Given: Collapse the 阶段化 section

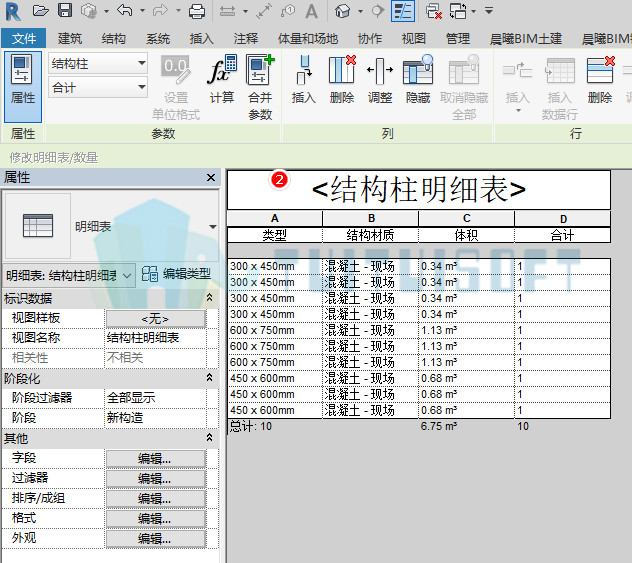Looking at the screenshot, I should click(x=210, y=378).
